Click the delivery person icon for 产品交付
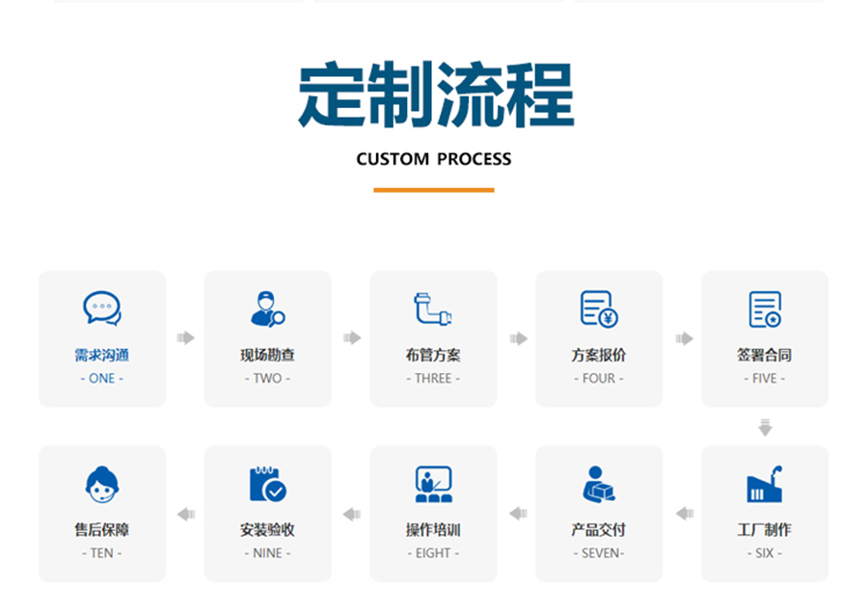868x612 pixels. pos(599,484)
